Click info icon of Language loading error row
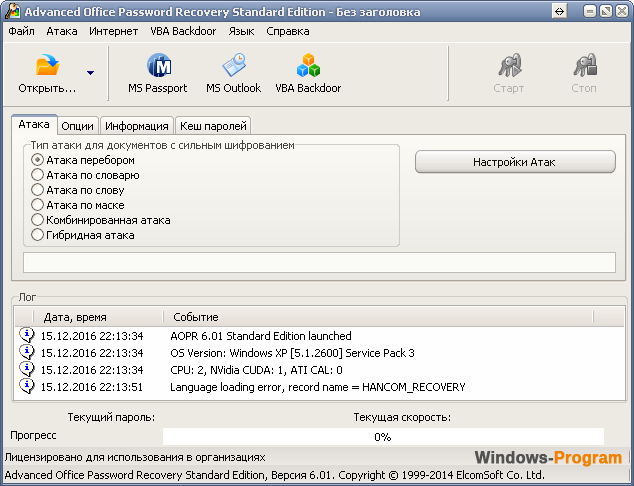 (x=27, y=386)
